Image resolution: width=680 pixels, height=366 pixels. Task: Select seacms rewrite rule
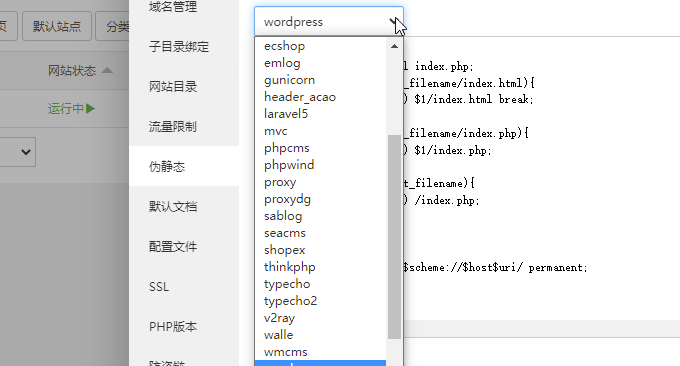coord(320,233)
